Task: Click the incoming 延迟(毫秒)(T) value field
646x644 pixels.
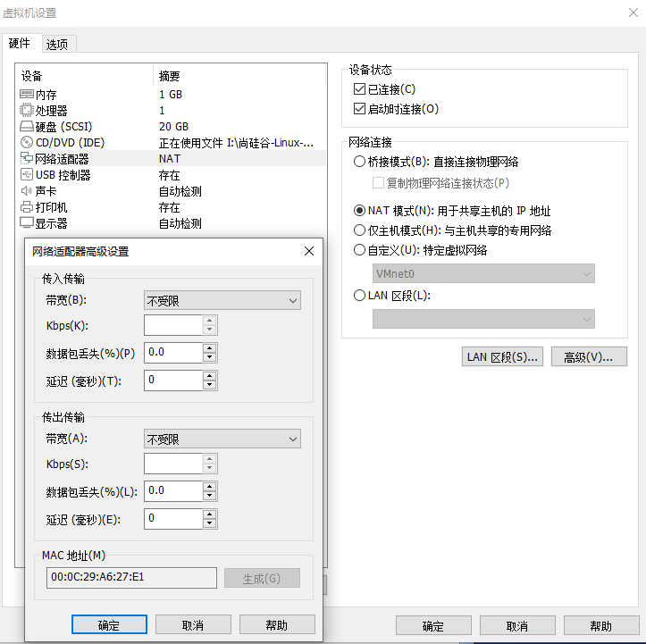Action: [173, 381]
